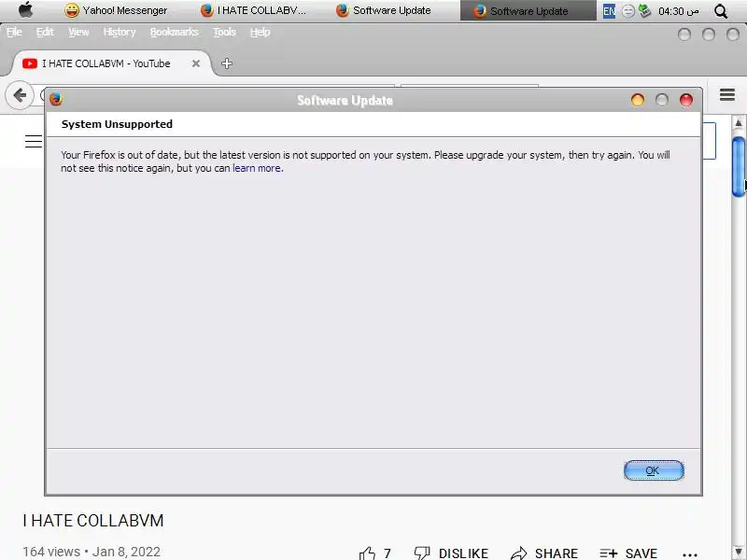This screenshot has height=560, width=747.
Task: Confirm with the OK button
Action: [654, 470]
